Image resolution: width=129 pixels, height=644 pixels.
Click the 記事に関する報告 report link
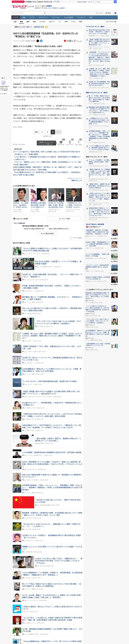point(19,144)
